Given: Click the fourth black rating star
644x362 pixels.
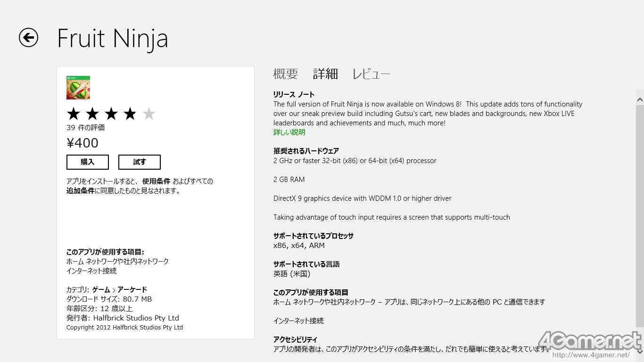Looking at the screenshot, I should [130, 114].
